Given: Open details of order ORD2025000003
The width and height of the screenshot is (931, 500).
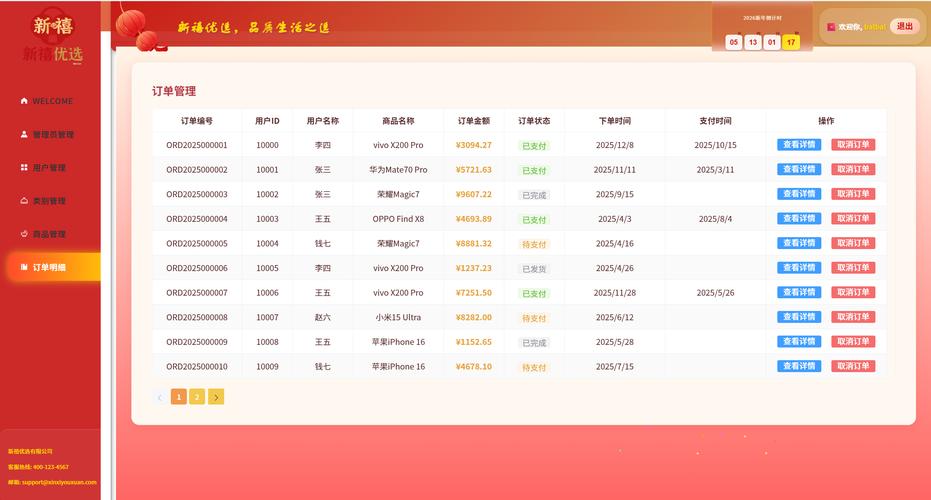Looking at the screenshot, I should click(799, 194).
